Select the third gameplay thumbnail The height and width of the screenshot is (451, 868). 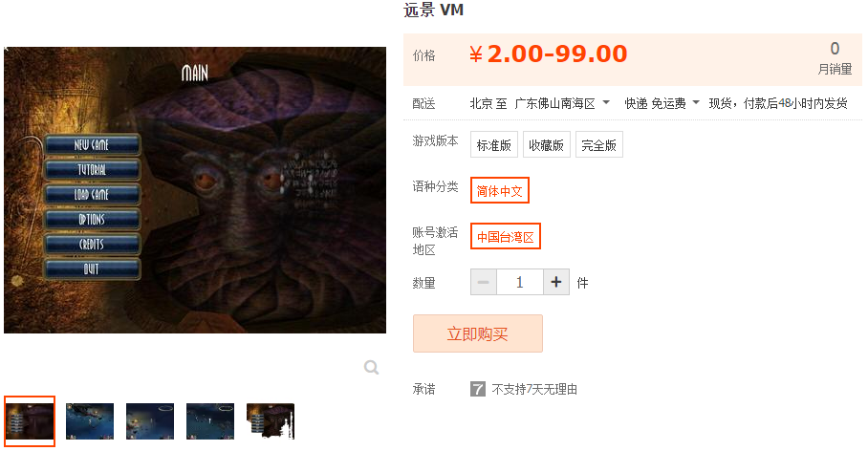click(x=150, y=421)
